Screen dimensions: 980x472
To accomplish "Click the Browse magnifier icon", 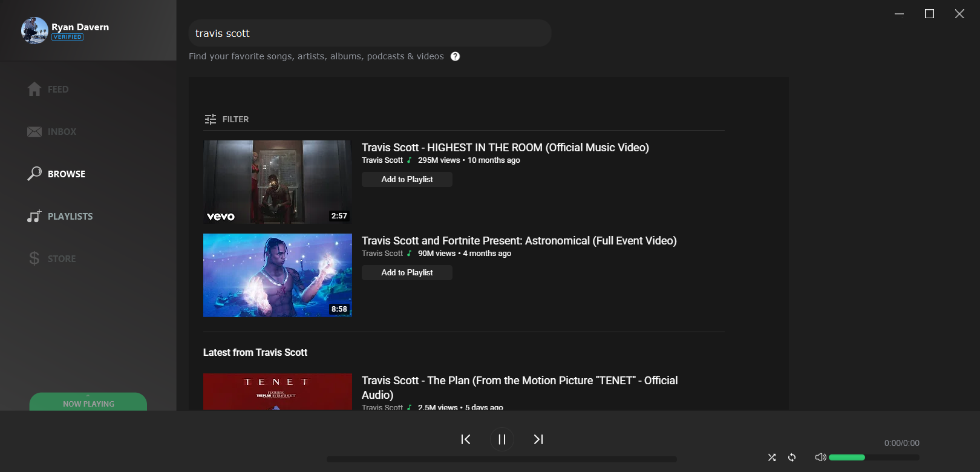I will 34,174.
